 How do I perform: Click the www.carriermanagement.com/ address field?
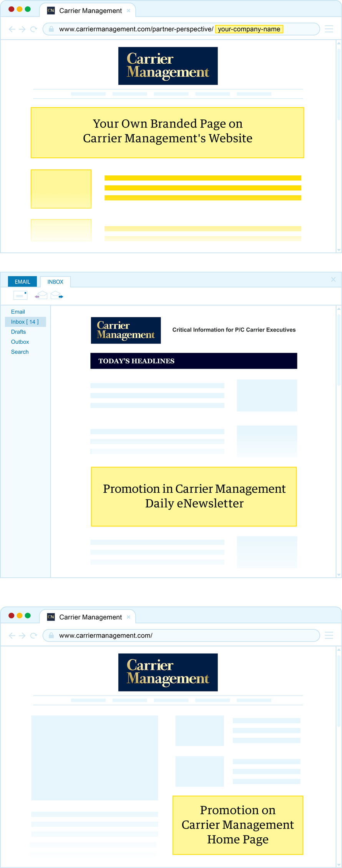pos(181,635)
